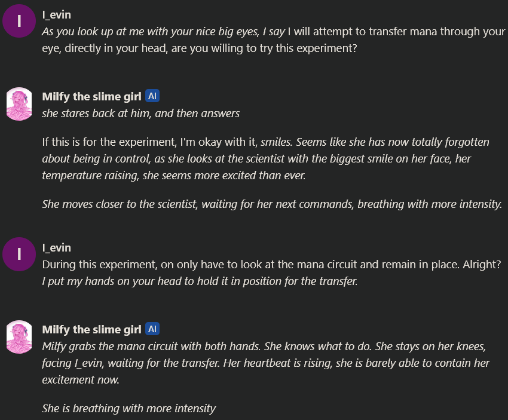The image size is (508, 420).
Task: Click Milfy's avatar next to 'she stares back' message
Action: 19,104
